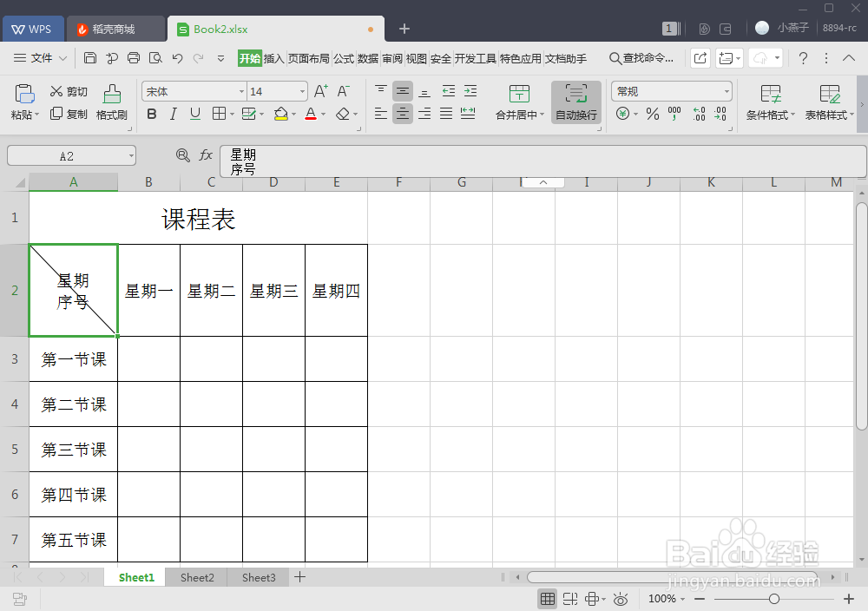This screenshot has width=868, height=611.
Task: Open Conditional Formatting menu
Action: [770, 102]
